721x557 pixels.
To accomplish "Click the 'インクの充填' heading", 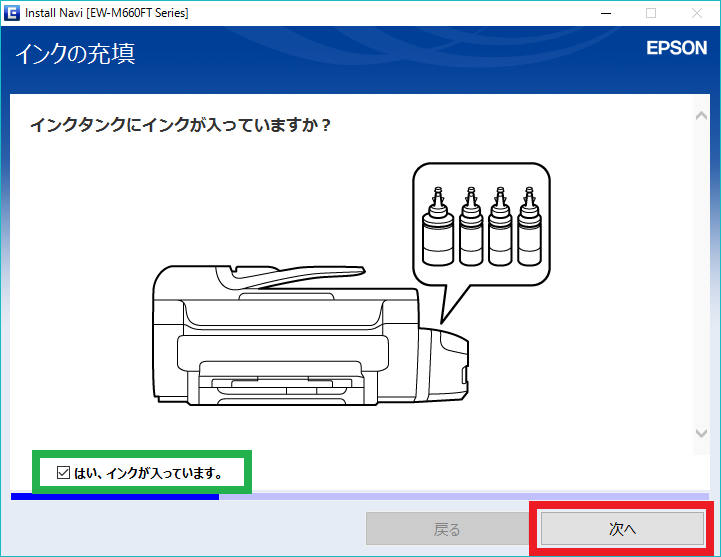I will click(75, 54).
